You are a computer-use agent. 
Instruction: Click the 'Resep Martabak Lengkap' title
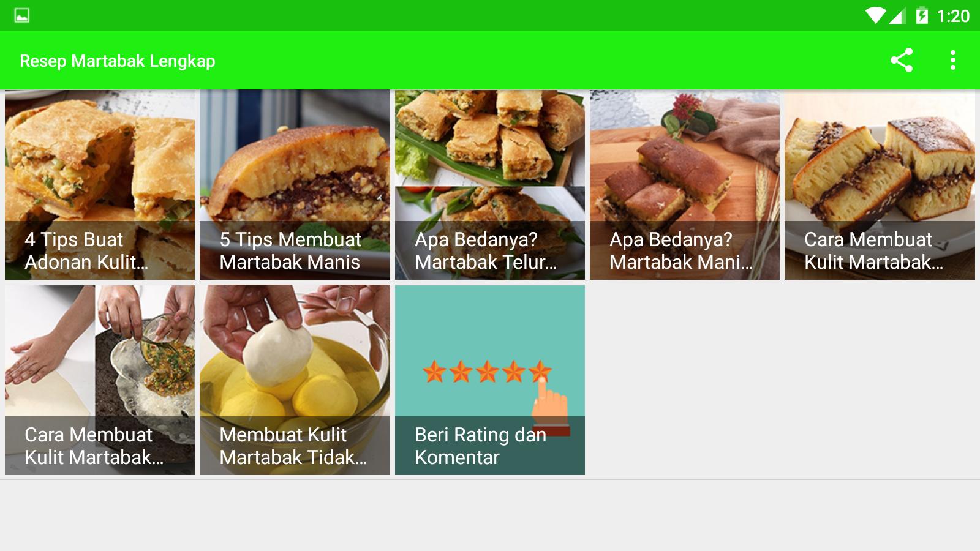[x=118, y=61]
